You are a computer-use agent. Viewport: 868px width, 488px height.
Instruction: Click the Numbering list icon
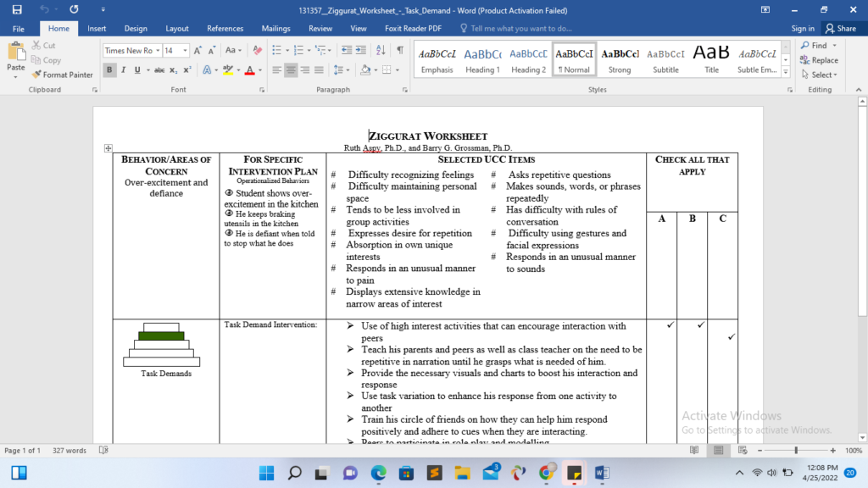(x=298, y=50)
